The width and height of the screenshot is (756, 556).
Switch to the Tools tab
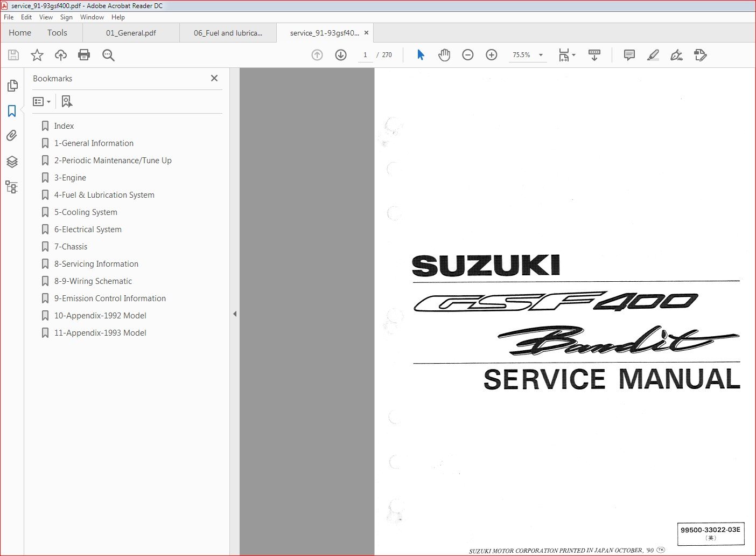(57, 33)
